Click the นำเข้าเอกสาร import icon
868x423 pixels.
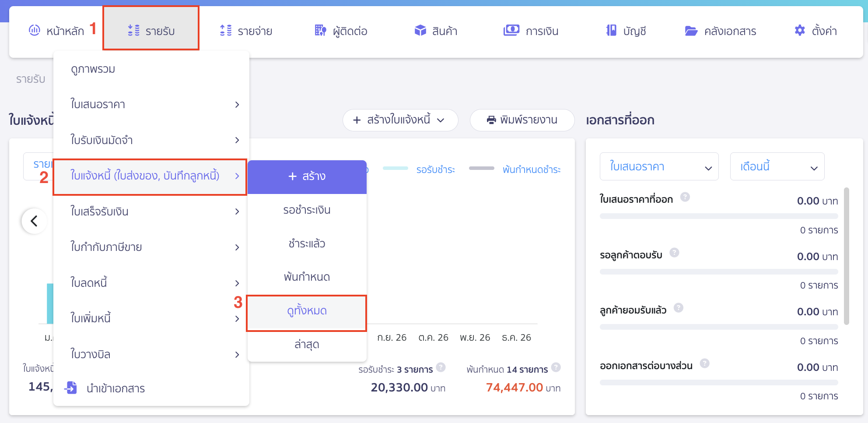tap(70, 388)
